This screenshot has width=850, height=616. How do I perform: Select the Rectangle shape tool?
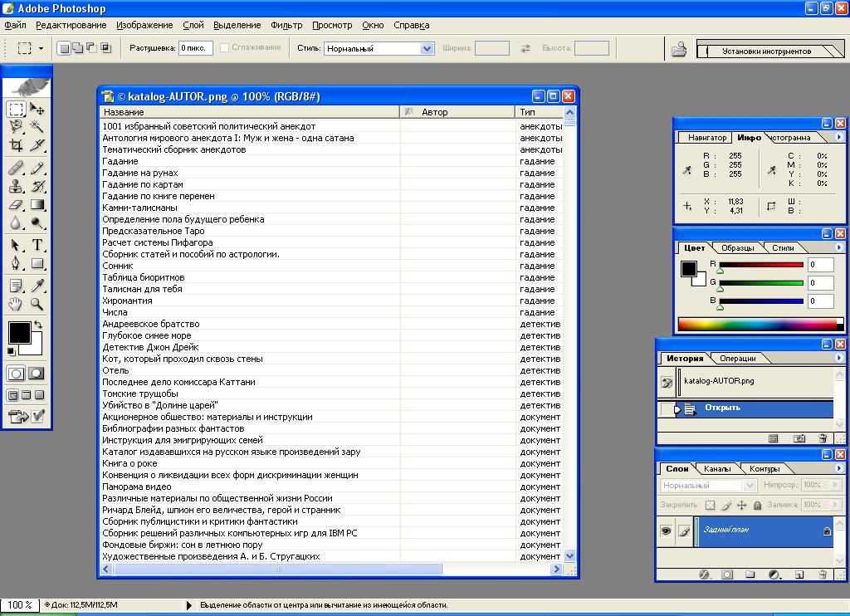[x=37, y=263]
